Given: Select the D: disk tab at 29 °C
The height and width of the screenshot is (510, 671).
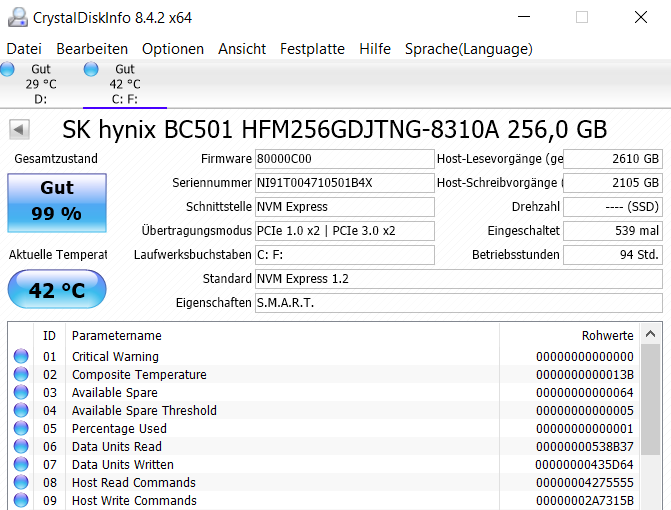Looking at the screenshot, I should tap(41, 84).
